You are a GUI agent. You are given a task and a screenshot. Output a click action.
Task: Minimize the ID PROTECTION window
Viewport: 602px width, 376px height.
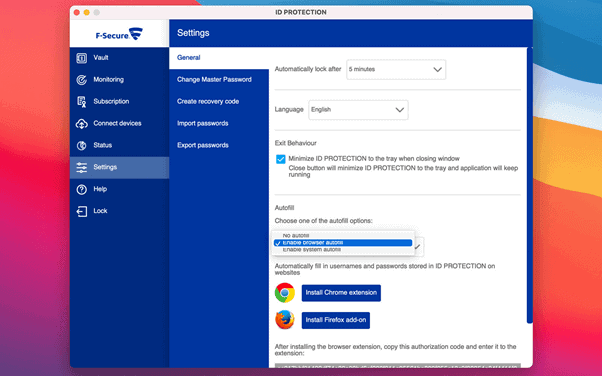(x=87, y=13)
